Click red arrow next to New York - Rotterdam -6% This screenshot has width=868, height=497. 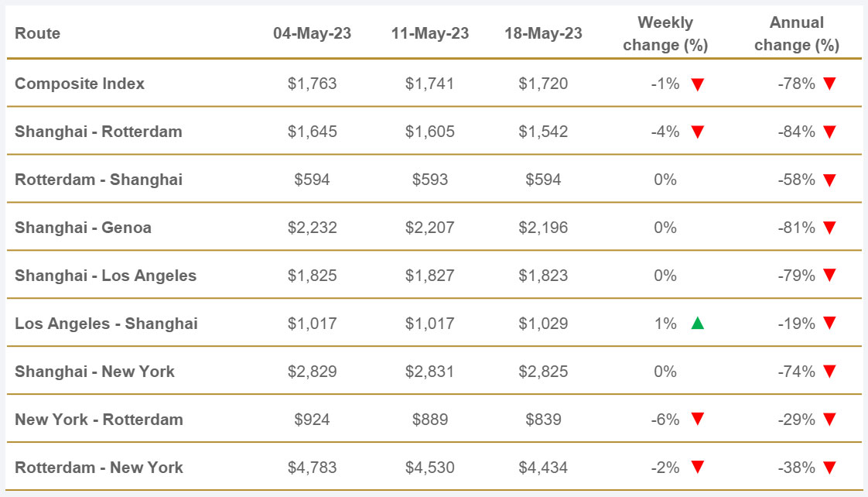pyautogui.click(x=697, y=420)
